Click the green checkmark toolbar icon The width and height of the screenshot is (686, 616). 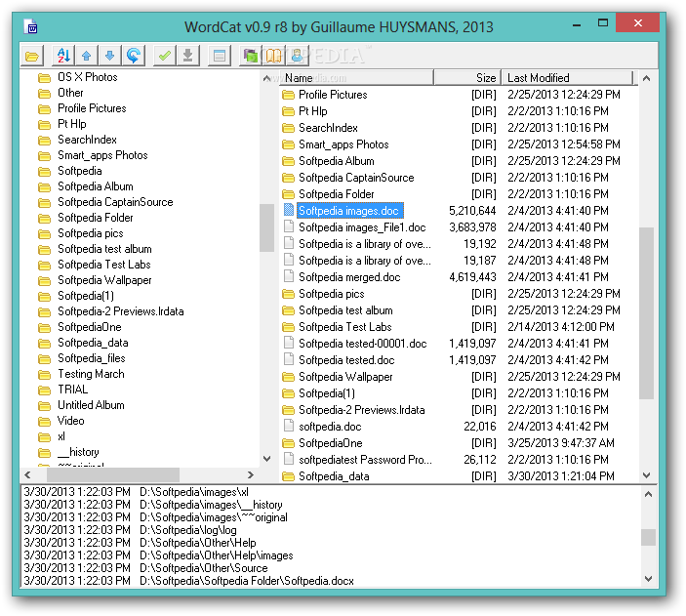(x=165, y=56)
